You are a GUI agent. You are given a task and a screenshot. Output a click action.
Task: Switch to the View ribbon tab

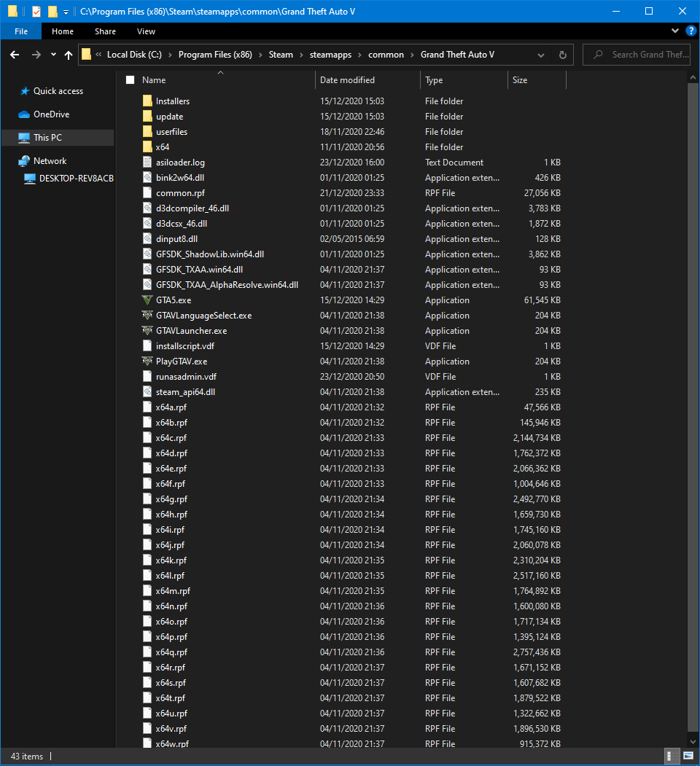point(146,31)
